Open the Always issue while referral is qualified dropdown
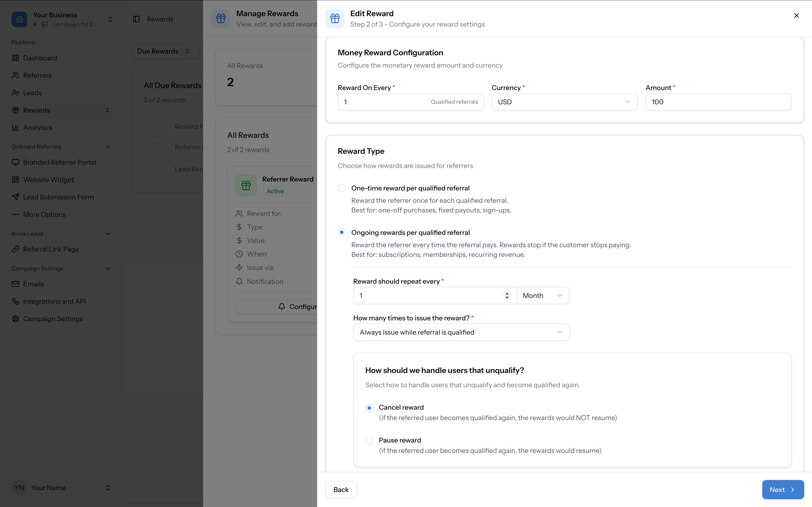This screenshot has width=812, height=507. click(x=461, y=332)
